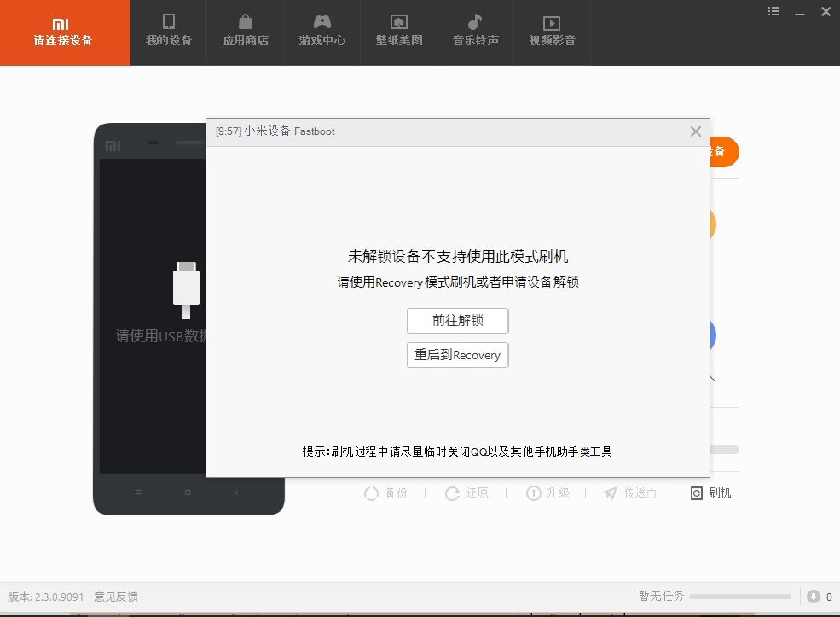Click the 刷机 flash icon
This screenshot has width=840, height=617.
coord(696,493)
